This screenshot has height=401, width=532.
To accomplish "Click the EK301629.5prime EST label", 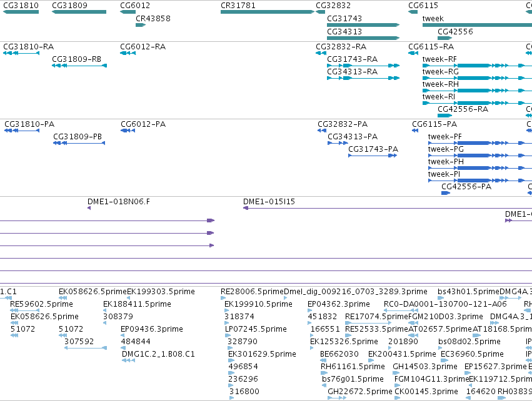I will 262,354.
